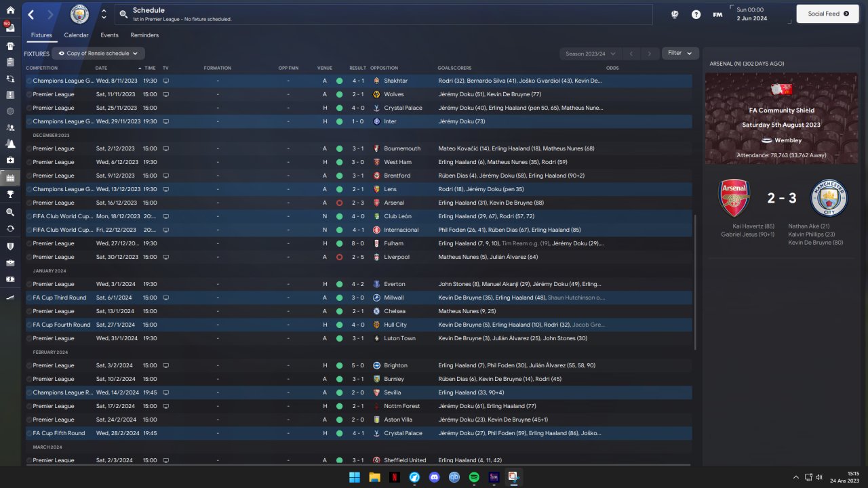868x488 pixels.
Task: Click the Crystal Palace link in FA Cup Fifth Round row
Action: (403, 433)
